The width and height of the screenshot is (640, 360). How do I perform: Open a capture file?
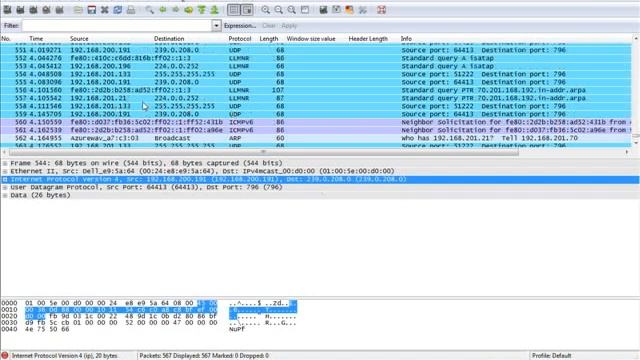pyautogui.click(x=78, y=10)
